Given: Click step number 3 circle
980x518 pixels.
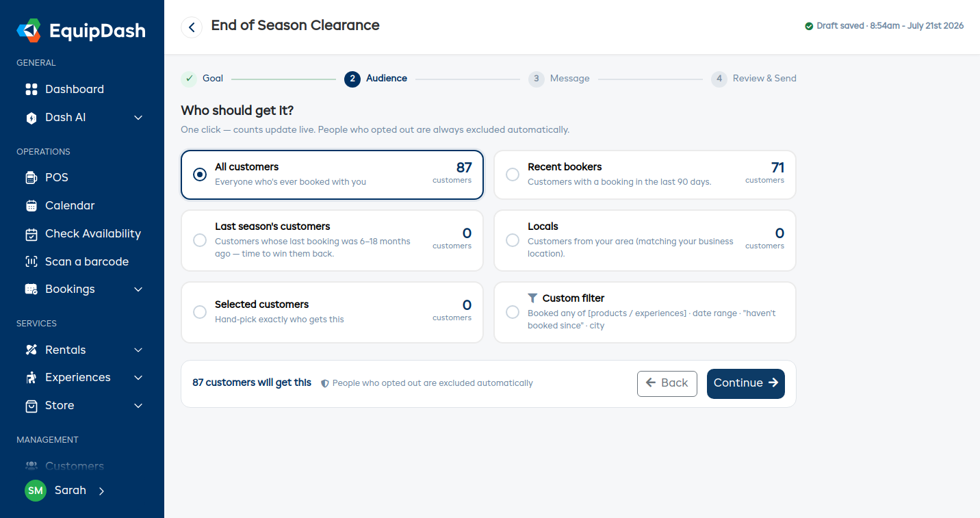Looking at the screenshot, I should pos(537,79).
